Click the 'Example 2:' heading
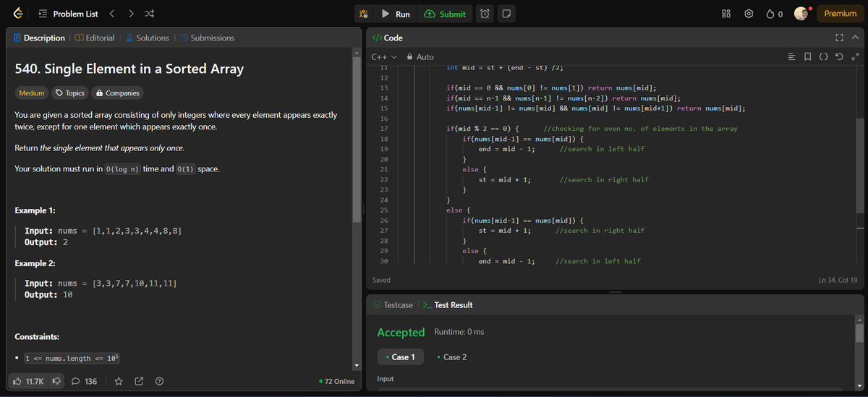The image size is (868, 397). [x=35, y=263]
